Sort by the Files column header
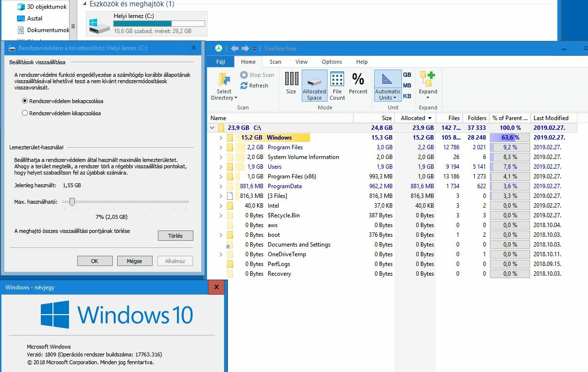 coord(450,118)
